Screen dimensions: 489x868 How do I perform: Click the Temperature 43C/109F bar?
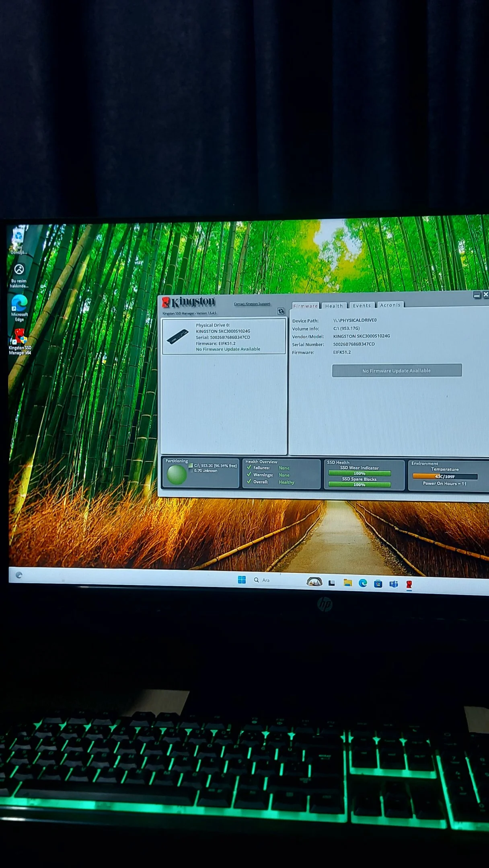(445, 477)
